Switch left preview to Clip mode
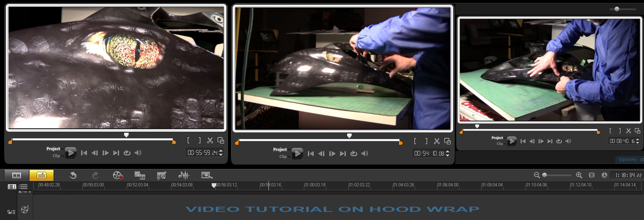The image size is (644, 220). pos(56,156)
